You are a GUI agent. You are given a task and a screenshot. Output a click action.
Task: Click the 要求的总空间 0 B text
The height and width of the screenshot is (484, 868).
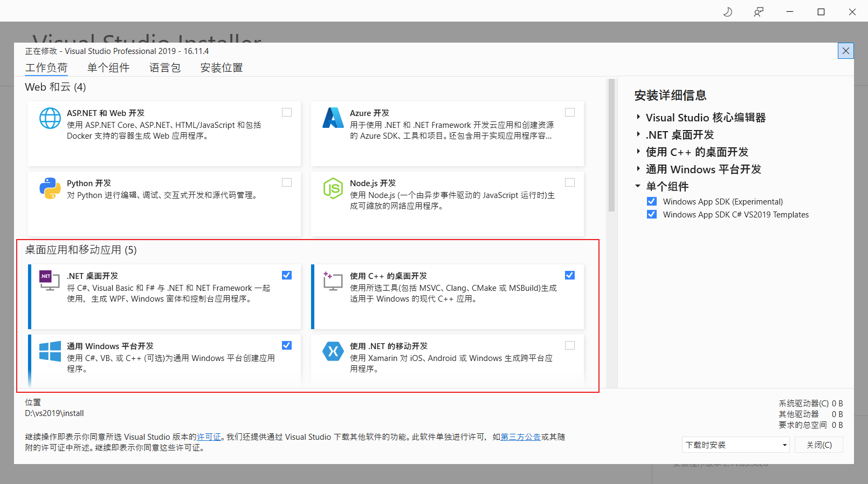[811, 425]
